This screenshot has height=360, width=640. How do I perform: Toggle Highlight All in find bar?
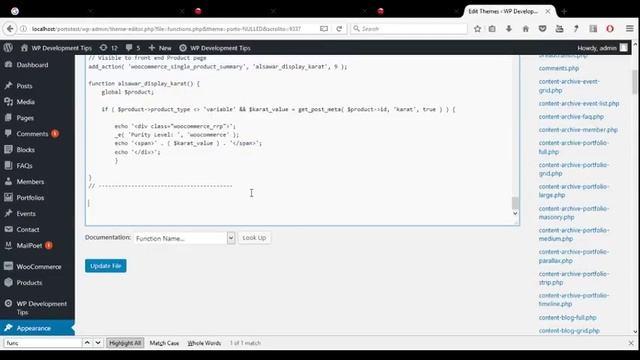(x=125, y=343)
